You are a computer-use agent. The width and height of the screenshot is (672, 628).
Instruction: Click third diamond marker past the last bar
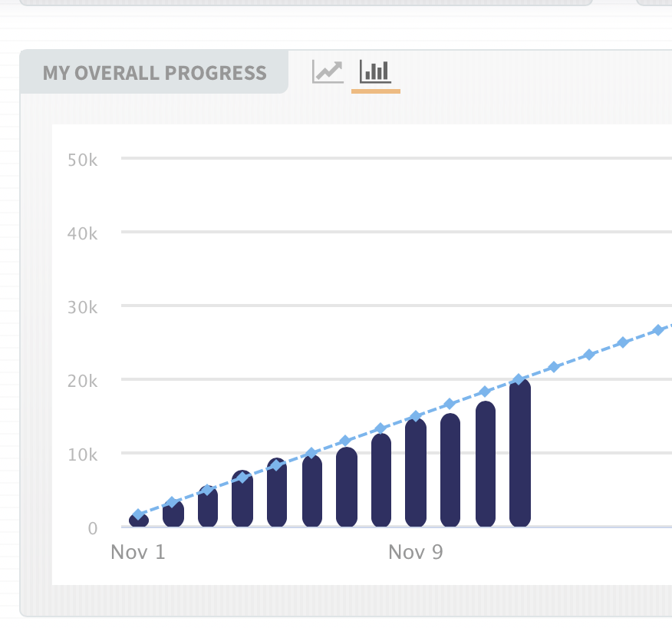(623, 342)
